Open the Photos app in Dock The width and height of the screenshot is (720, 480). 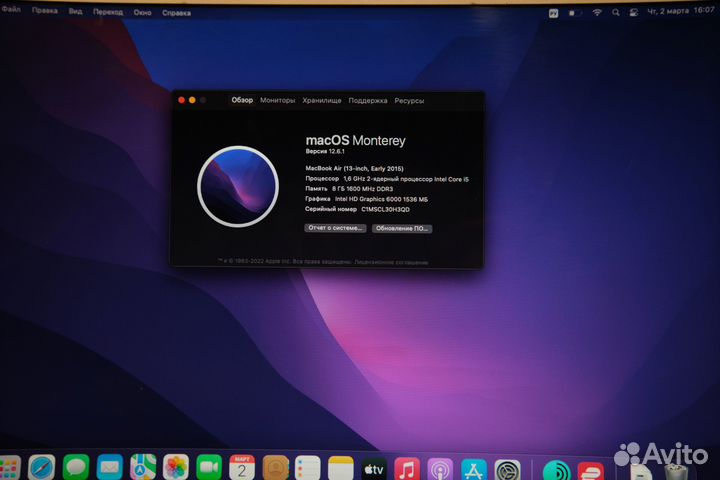[x=175, y=468]
